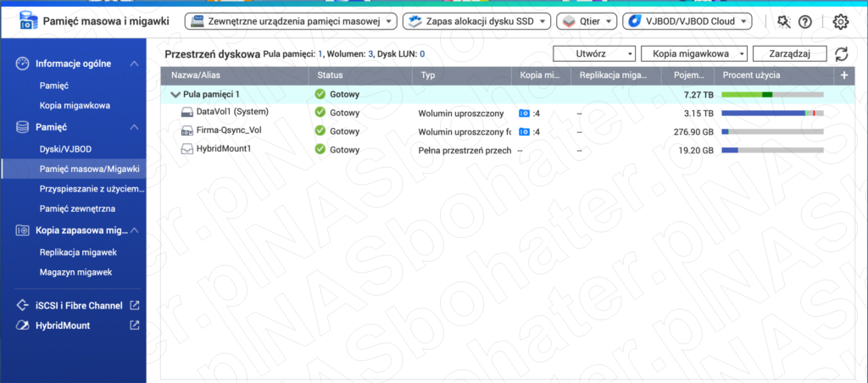Screen dimensions: 868x383
Task: Open HybridMount external link icon
Action: pos(134,325)
